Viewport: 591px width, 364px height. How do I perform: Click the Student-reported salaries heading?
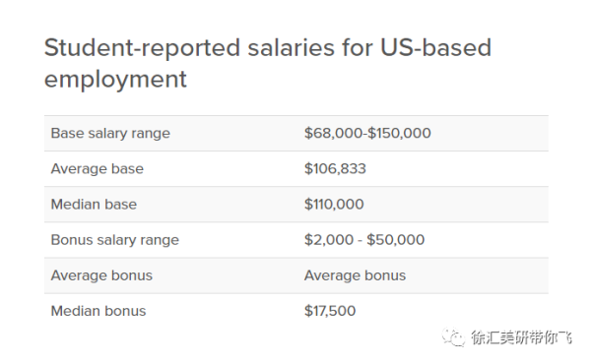coord(268,63)
